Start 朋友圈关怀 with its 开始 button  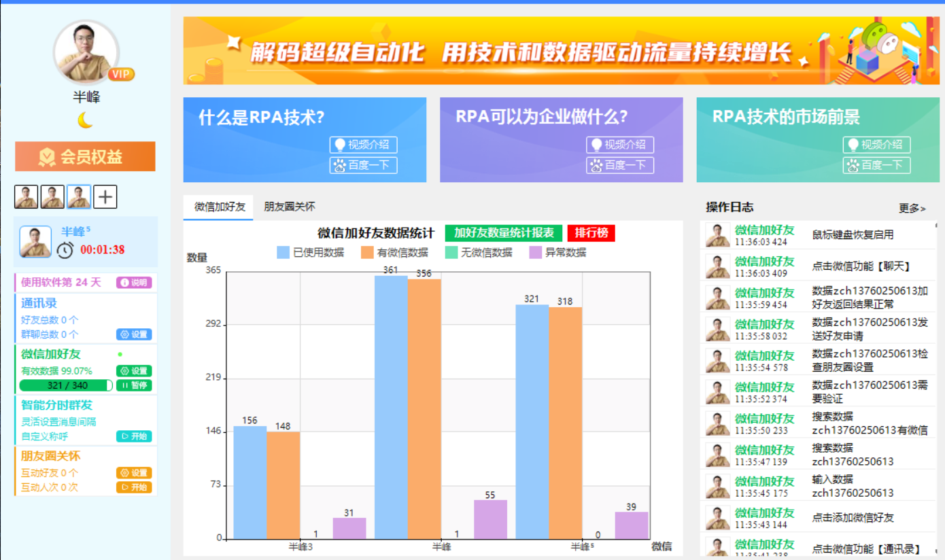(x=134, y=487)
